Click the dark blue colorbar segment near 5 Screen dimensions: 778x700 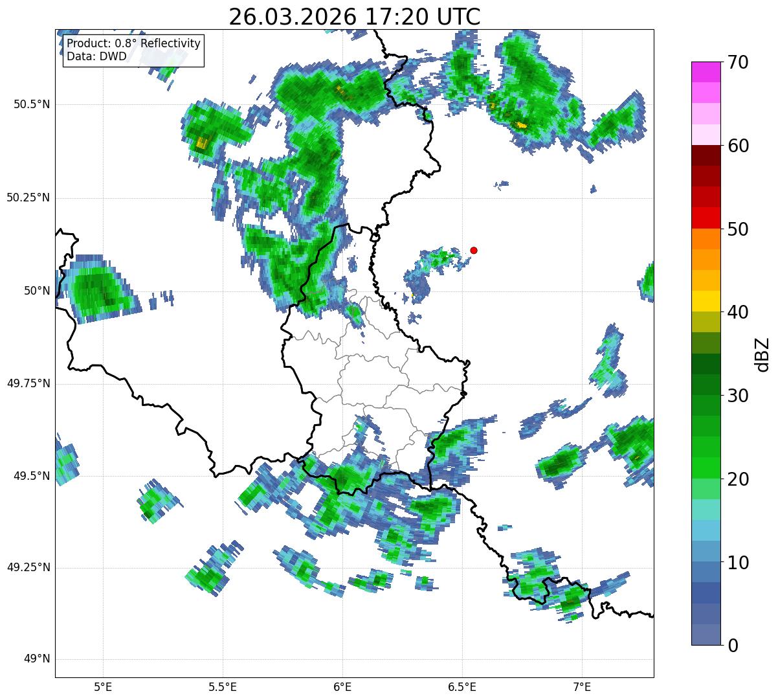[x=706, y=593]
